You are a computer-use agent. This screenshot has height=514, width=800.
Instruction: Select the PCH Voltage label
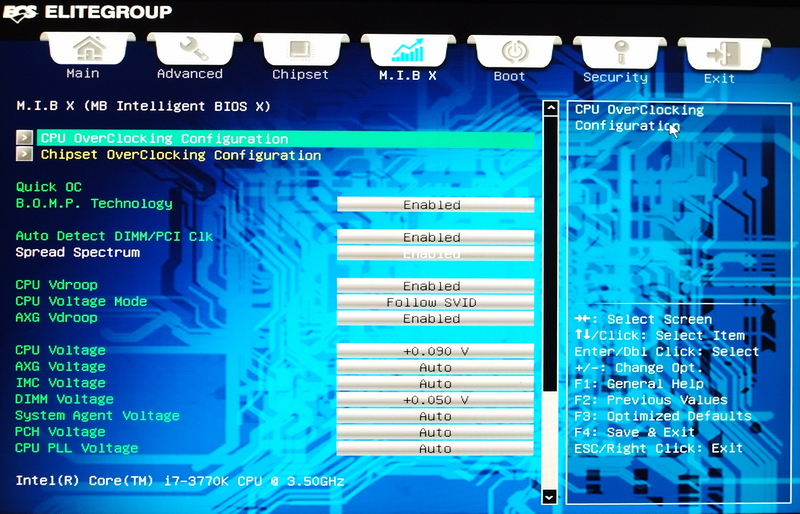click(61, 432)
